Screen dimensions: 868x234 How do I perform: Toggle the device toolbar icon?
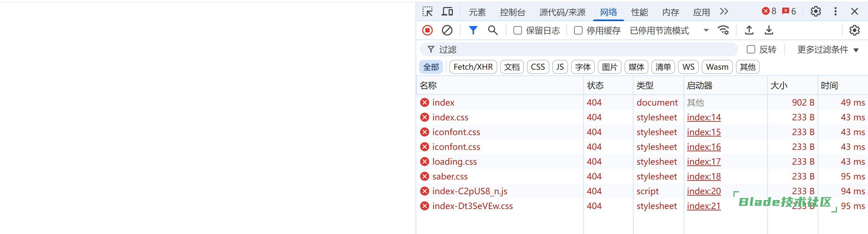pos(447,12)
